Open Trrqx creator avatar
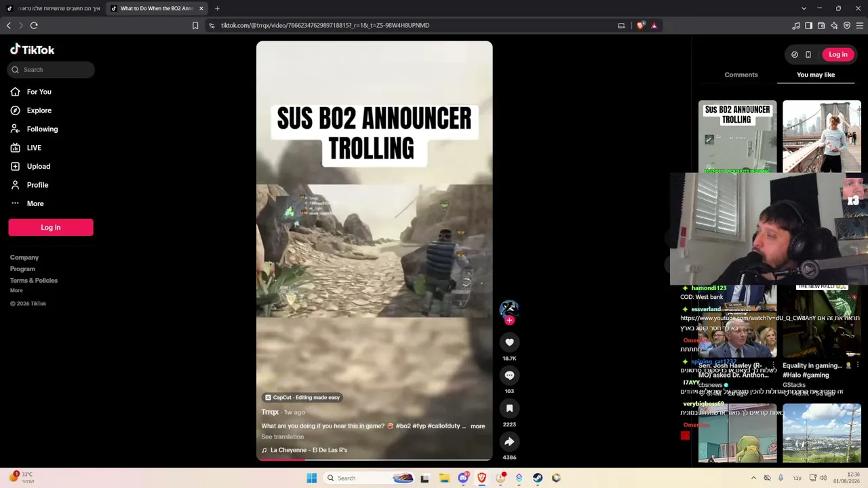Screen dimensions: 868x488 point(509,309)
